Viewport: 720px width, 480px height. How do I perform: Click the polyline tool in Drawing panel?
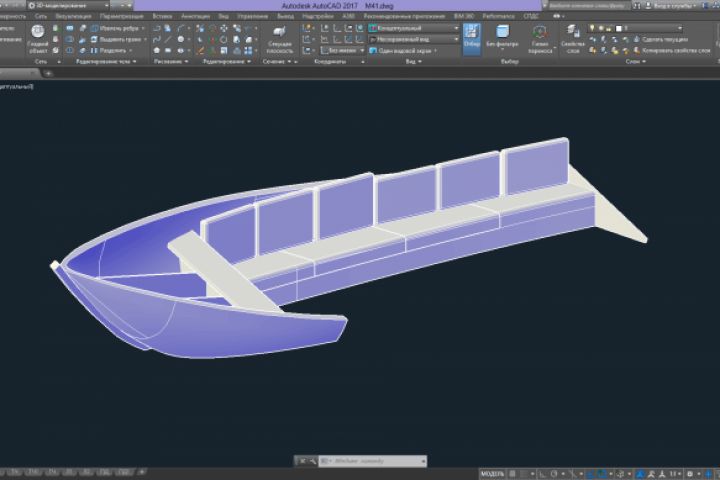point(157,28)
